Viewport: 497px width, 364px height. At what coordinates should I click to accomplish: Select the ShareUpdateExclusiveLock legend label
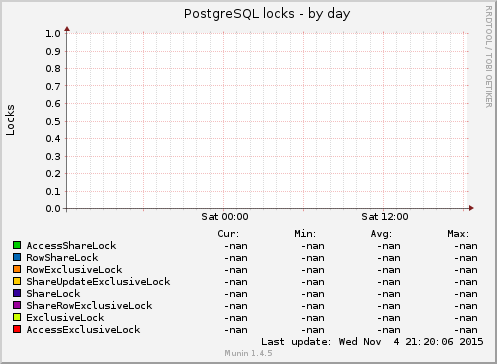pos(98,282)
